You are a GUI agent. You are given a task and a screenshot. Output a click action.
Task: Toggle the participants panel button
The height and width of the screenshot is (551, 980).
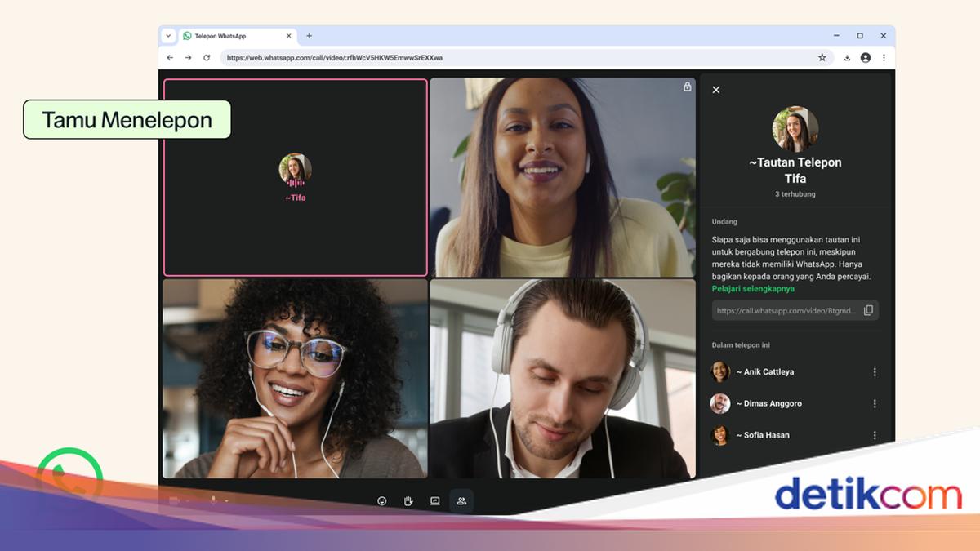pos(461,501)
